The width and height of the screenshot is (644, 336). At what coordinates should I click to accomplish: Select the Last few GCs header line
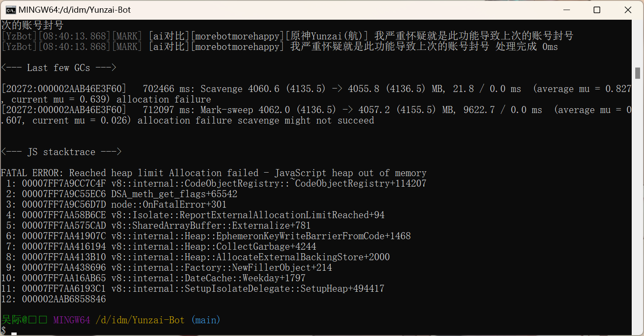click(x=57, y=67)
